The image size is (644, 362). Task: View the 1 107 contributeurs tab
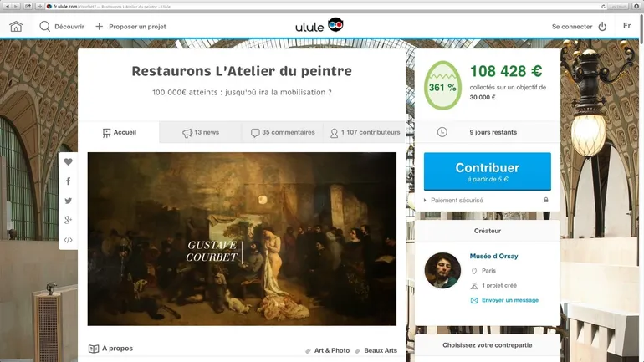(365, 132)
